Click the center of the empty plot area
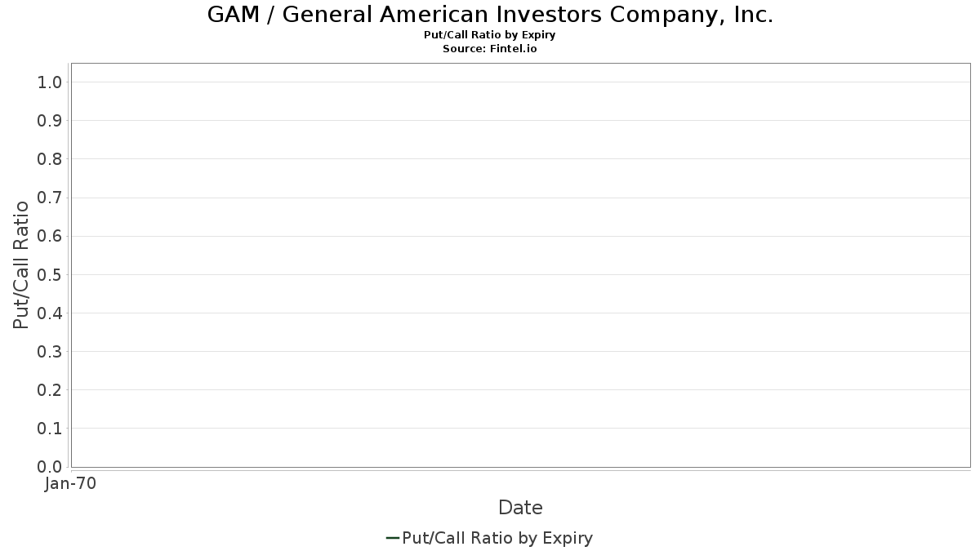Viewport: 980px width, 551px height. (x=521, y=265)
